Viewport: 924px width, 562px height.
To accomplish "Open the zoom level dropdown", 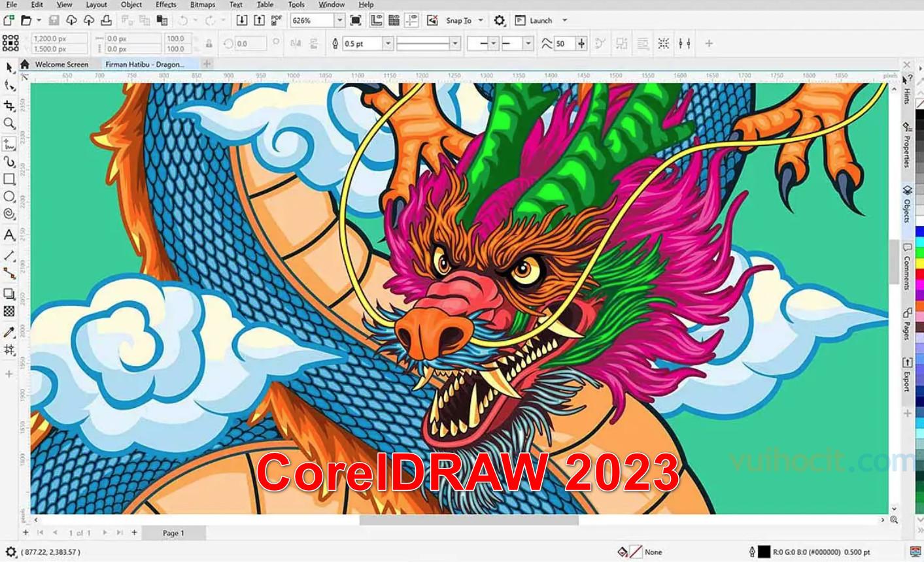I will point(339,20).
